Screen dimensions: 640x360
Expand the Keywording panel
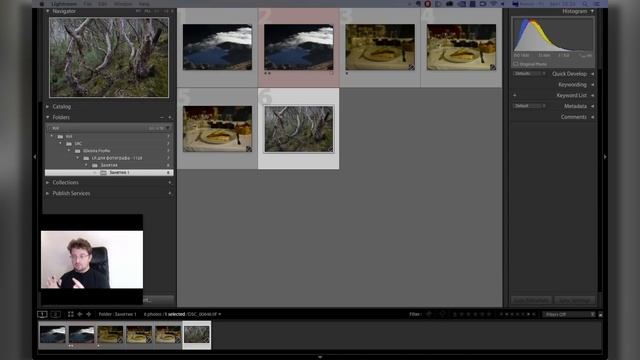pos(592,84)
